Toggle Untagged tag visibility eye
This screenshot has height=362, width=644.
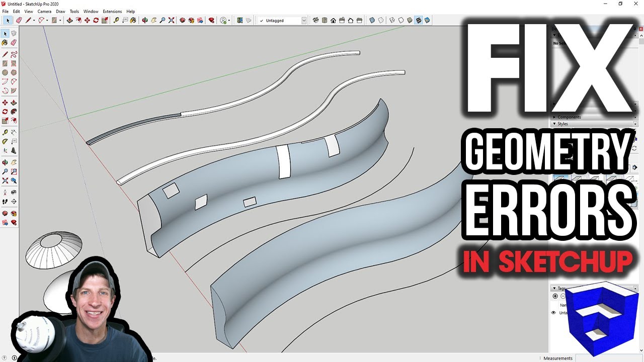click(553, 312)
